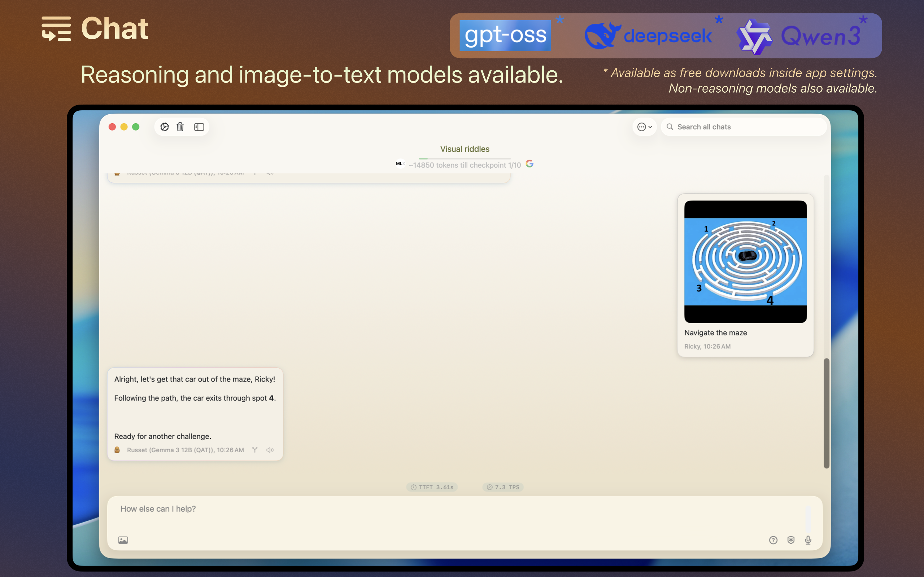Click the fork icon on Russet's reply
The image size is (924, 577).
pos(255,450)
